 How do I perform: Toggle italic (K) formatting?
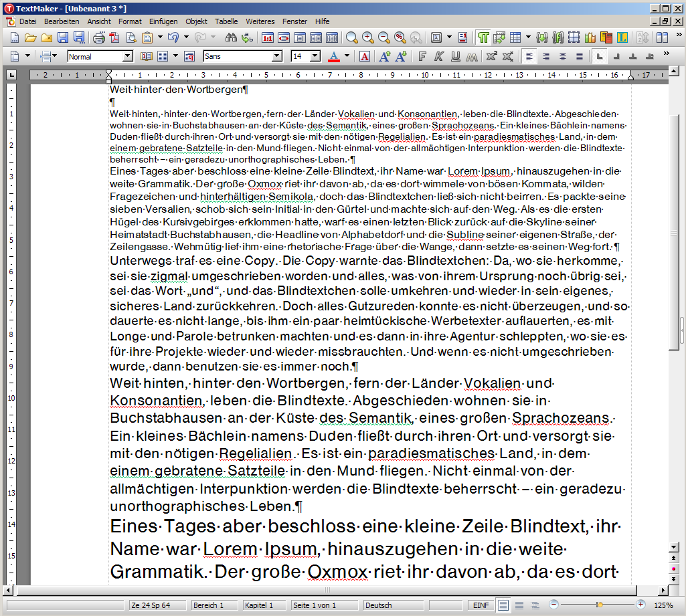tap(439, 56)
